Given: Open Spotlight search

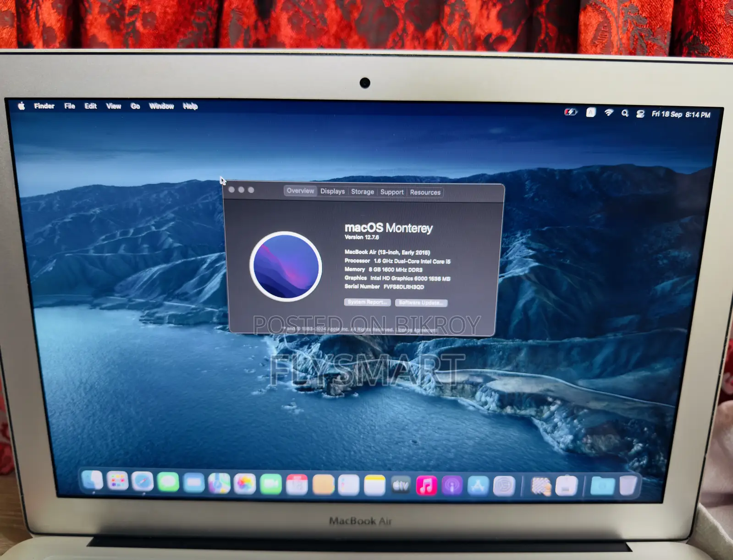Looking at the screenshot, I should pos(625,113).
